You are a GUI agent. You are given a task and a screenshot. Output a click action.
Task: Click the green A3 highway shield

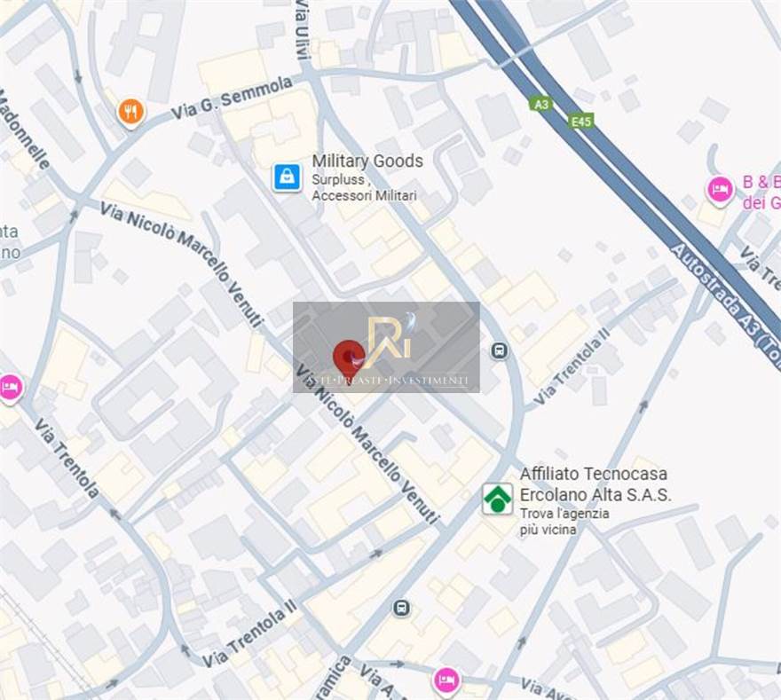click(540, 104)
